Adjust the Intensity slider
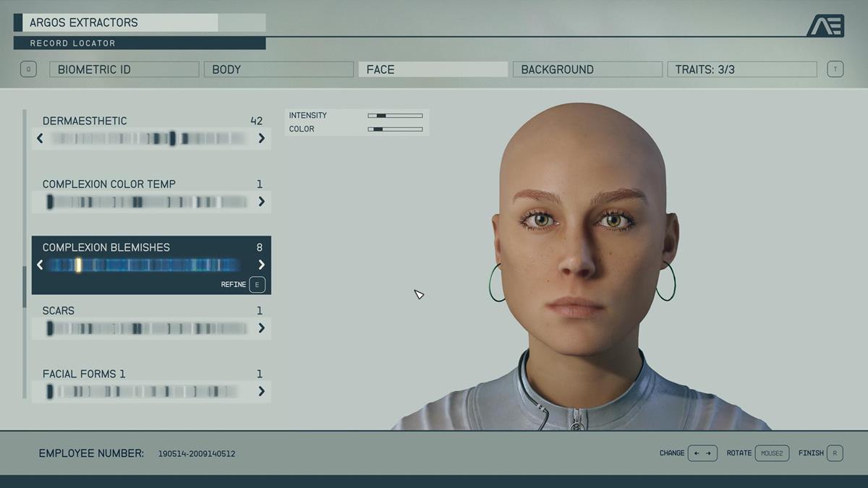Viewport: 868px width, 488px height. pos(396,115)
